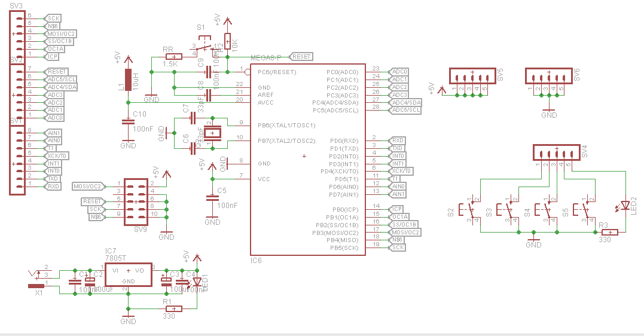Click the PD0(RXD) pin label
The height and width of the screenshot is (336, 644).
coord(344,141)
